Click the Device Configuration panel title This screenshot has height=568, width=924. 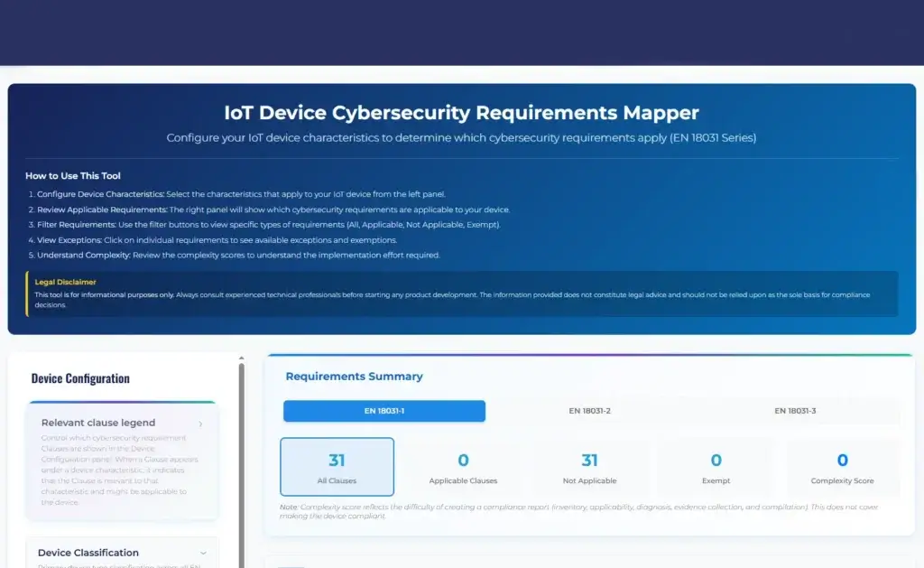pyautogui.click(x=80, y=378)
